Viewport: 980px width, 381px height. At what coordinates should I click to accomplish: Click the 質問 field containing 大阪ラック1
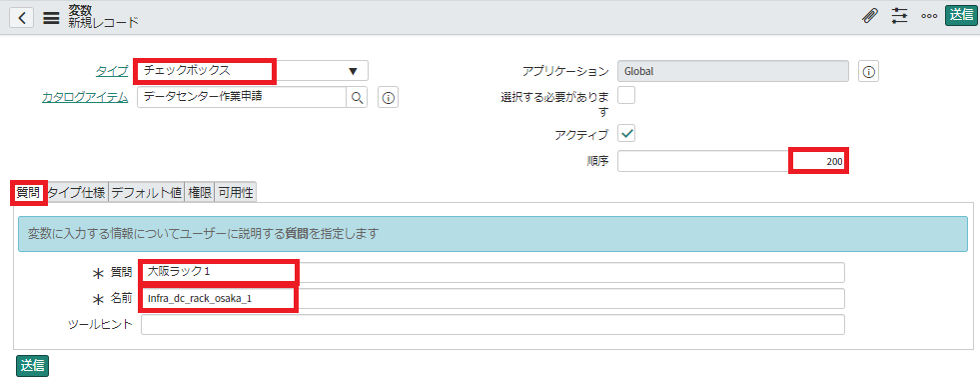[493, 272]
